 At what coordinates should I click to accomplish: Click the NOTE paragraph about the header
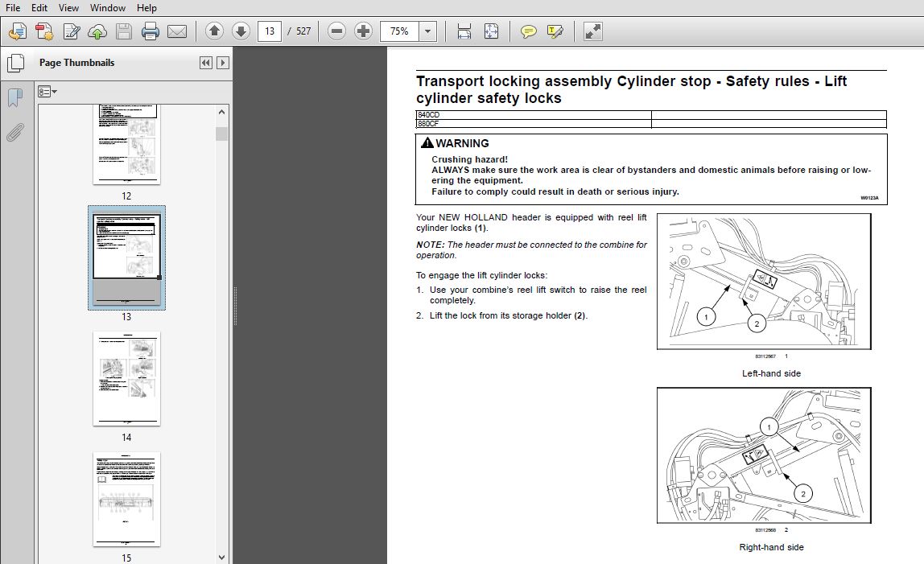coord(531,250)
